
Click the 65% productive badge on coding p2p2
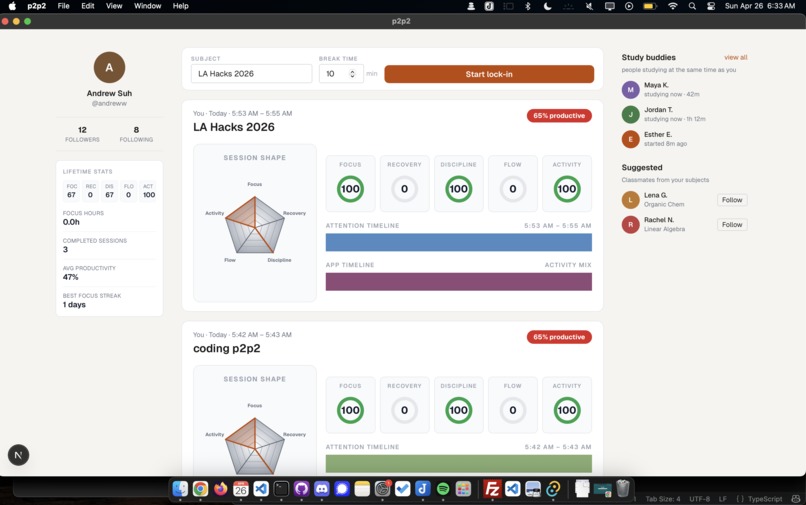tap(559, 337)
